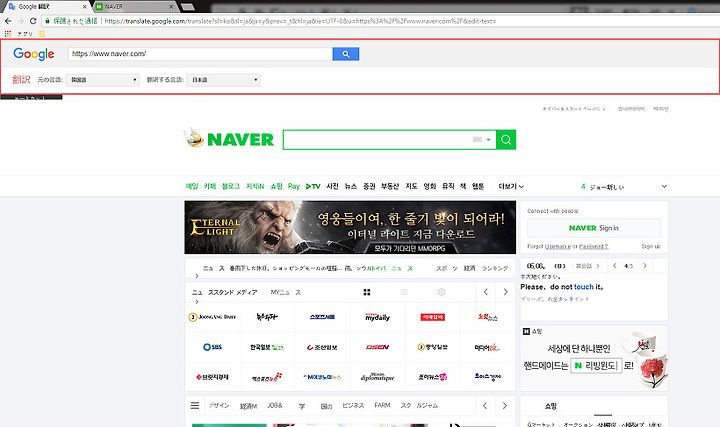Open the JoongAng Daily newspaper logo

pos(212,317)
